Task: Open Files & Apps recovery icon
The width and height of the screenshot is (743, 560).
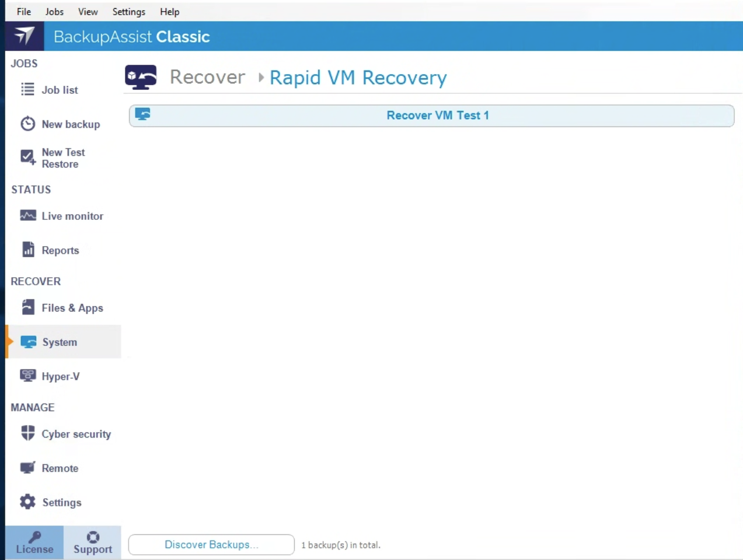Action: (x=27, y=307)
